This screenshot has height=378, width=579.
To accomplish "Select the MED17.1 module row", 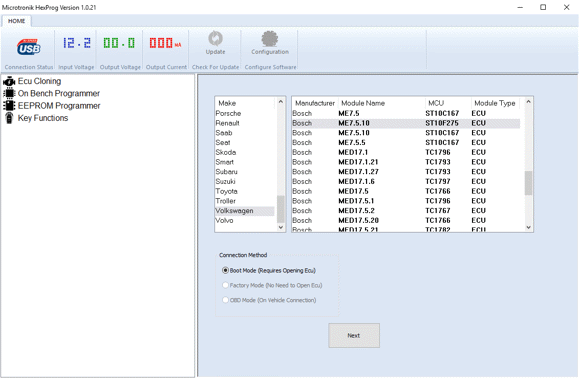I will (406, 152).
